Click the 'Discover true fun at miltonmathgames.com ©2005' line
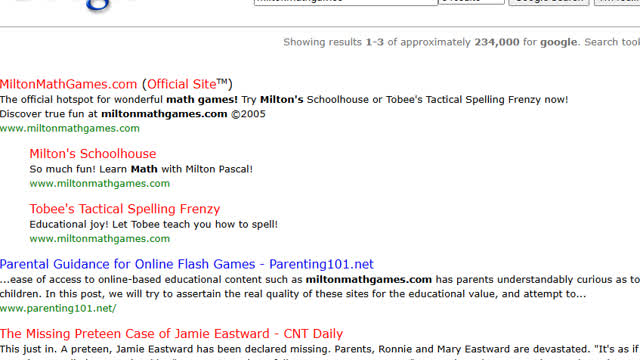Screen dimensions: 640x360 pos(133,114)
